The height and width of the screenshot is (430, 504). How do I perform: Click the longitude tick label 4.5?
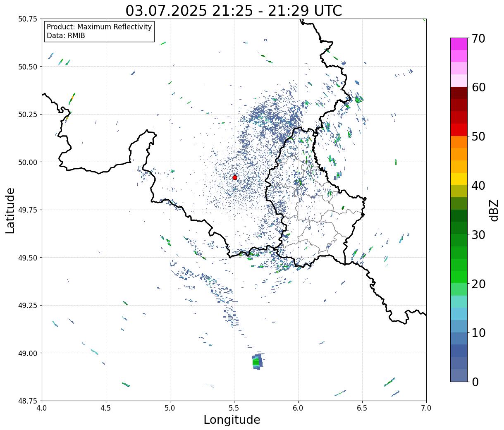coord(106,408)
